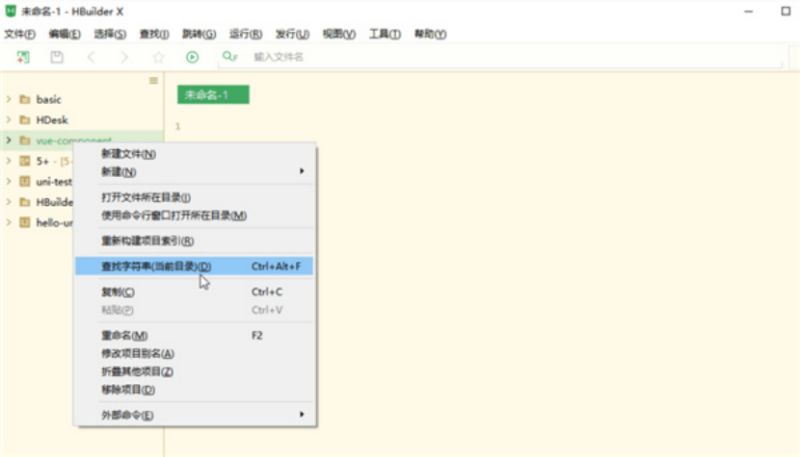The height and width of the screenshot is (457, 800).
Task: Select the 未命名-1 editor tab
Action: click(213, 95)
